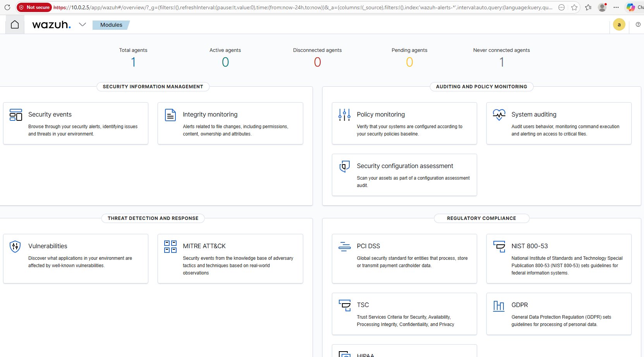Viewport: 644px width, 357px height.
Task: Click the Security events module icon
Action: tap(15, 115)
